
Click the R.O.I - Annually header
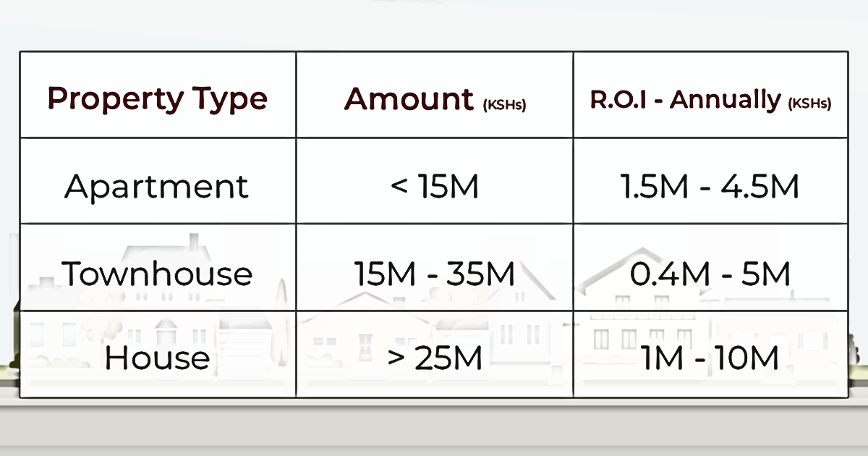coord(710,99)
